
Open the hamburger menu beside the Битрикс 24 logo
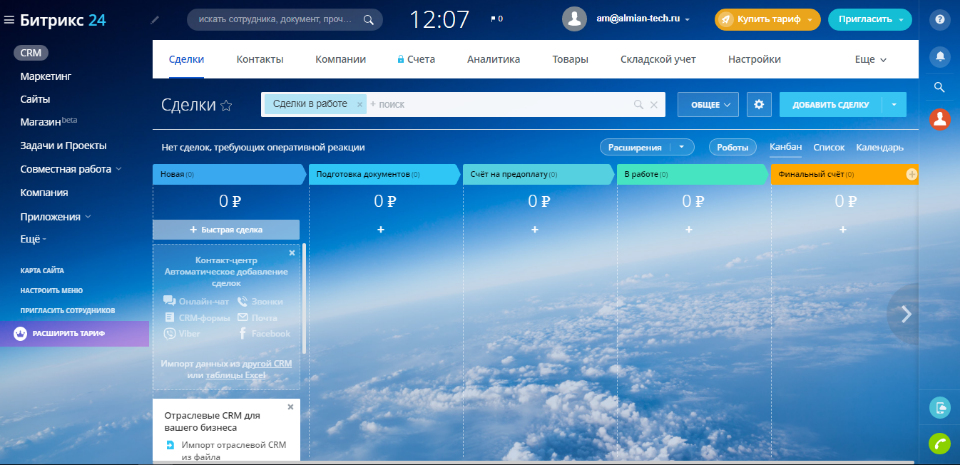pyautogui.click(x=9, y=20)
